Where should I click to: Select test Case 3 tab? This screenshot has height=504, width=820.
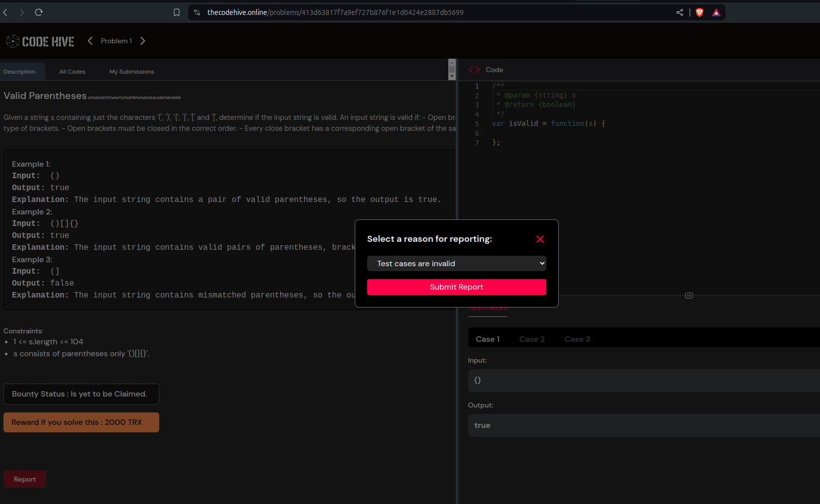[x=577, y=339]
